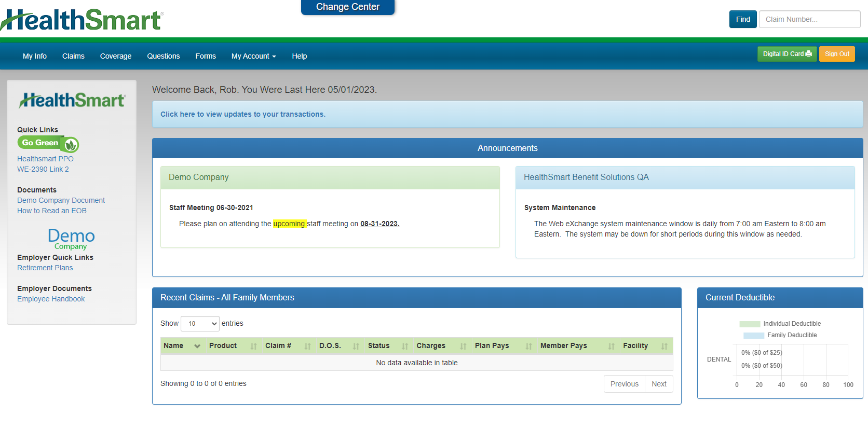Toggle the Family Deductible legend swatch
The height and width of the screenshot is (429, 868).
(x=754, y=335)
